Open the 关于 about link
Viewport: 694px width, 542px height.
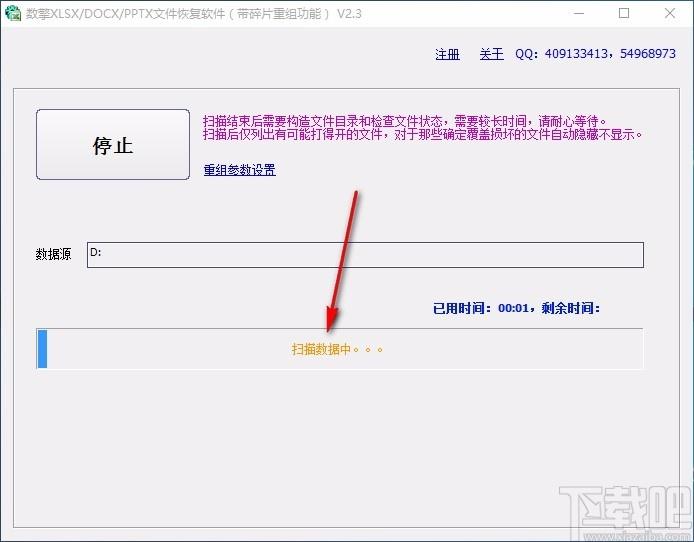[491, 54]
